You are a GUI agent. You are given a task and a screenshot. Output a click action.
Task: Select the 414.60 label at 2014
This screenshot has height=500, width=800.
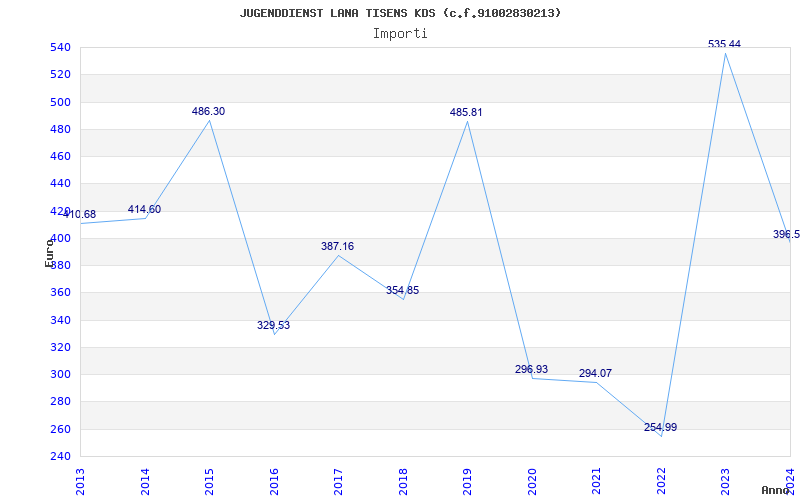(x=144, y=209)
